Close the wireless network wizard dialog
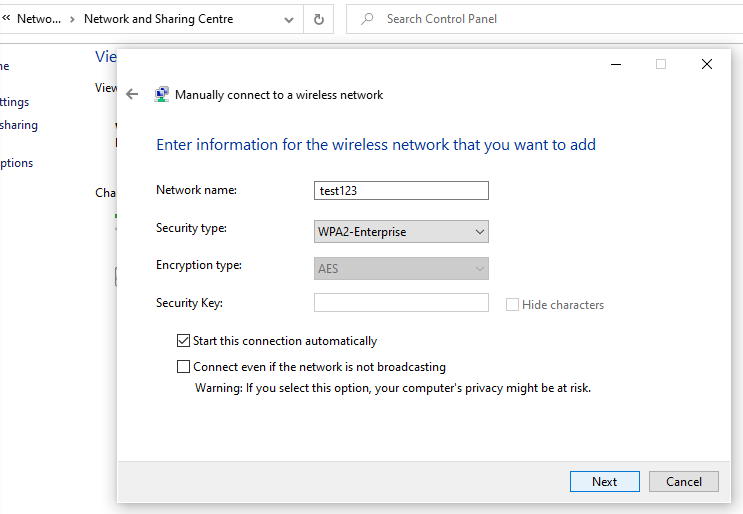This screenshot has height=514, width=743. [707, 64]
